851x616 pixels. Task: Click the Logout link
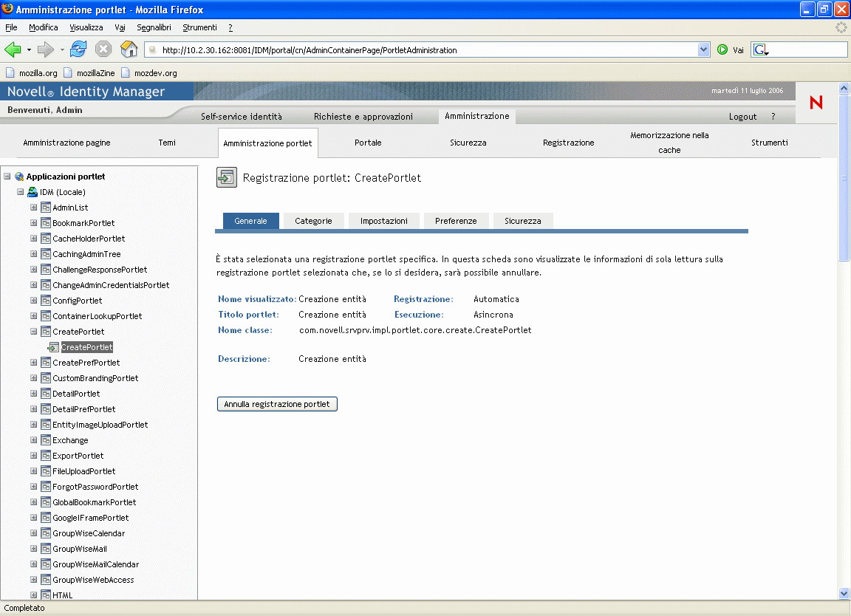(742, 117)
